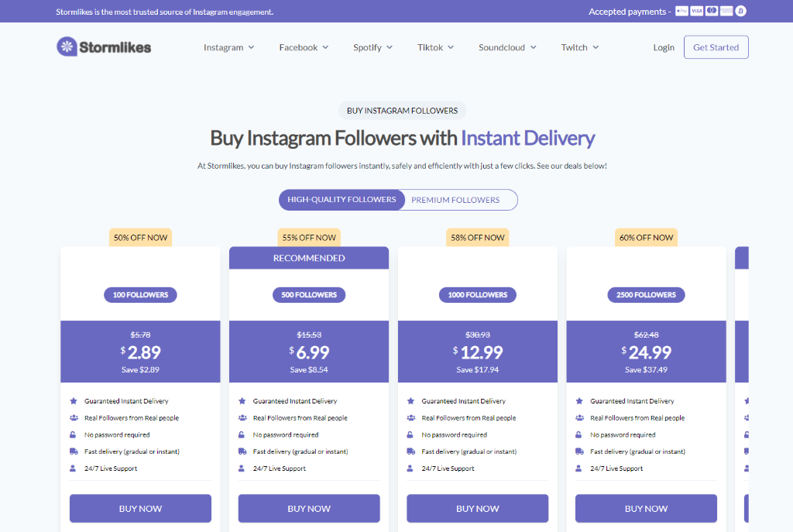
Task: Click lock icon in 1000 Followers card
Action: pos(410,434)
